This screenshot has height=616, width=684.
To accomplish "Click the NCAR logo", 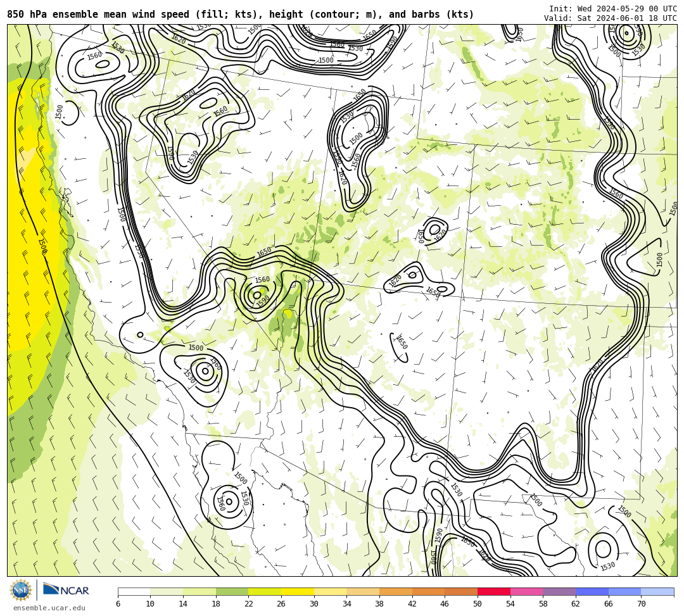I will (66, 590).
